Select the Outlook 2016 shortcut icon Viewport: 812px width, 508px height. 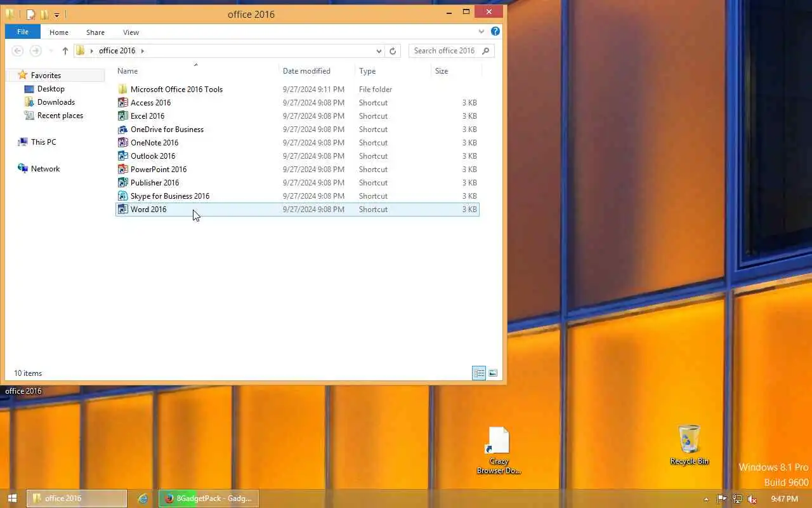click(123, 156)
